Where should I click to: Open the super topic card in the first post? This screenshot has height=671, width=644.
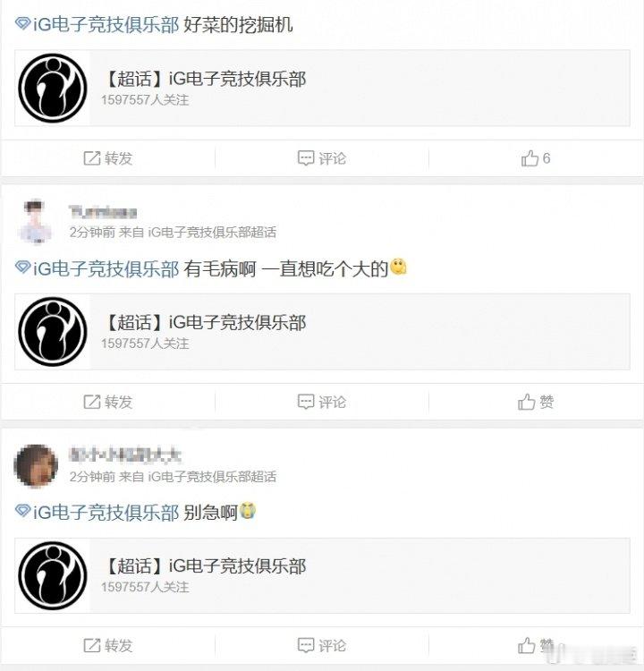click(322, 89)
